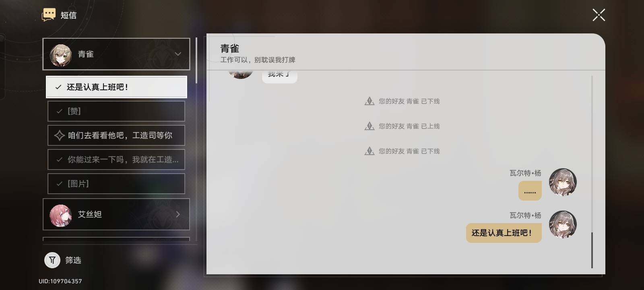Click 艾丝妲's pink-haired avatar
Viewport: 644px width, 290px height.
[60, 215]
